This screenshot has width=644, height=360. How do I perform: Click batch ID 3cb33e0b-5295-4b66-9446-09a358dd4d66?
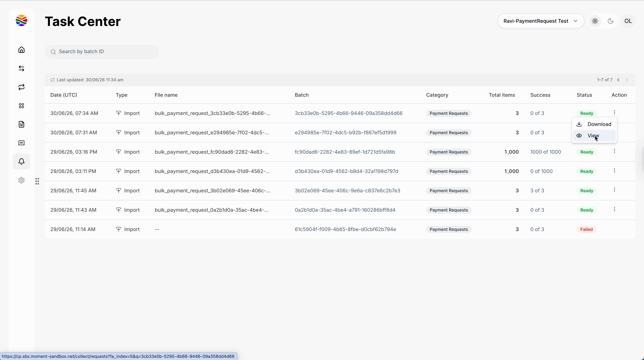point(348,113)
